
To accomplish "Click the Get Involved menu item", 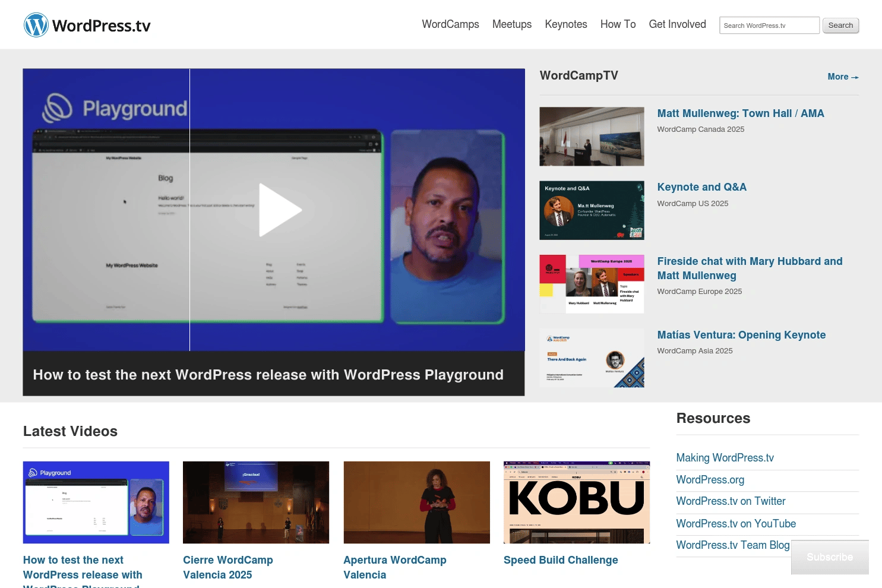I will [677, 24].
